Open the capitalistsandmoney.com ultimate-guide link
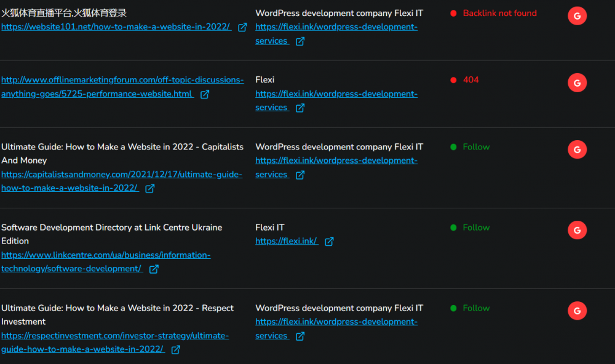 point(122,181)
